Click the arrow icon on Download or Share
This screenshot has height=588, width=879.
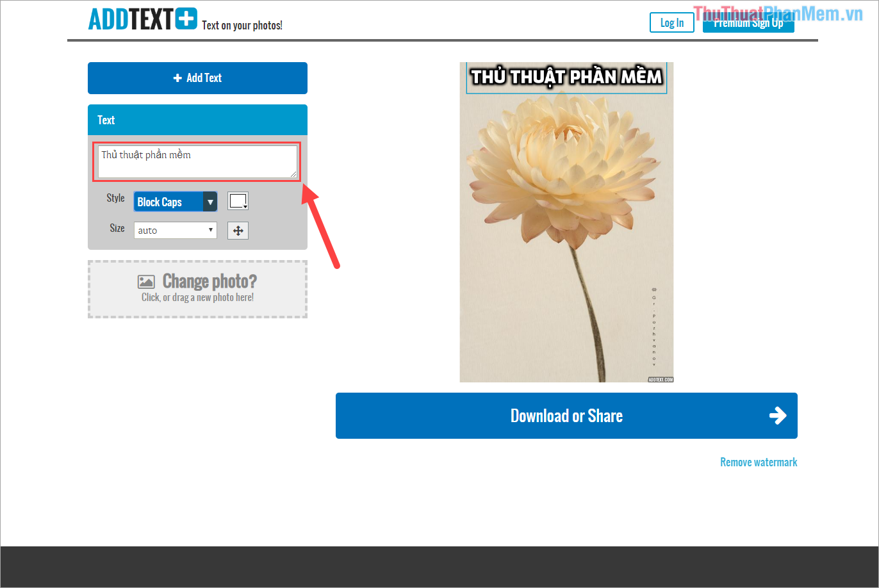[777, 416]
